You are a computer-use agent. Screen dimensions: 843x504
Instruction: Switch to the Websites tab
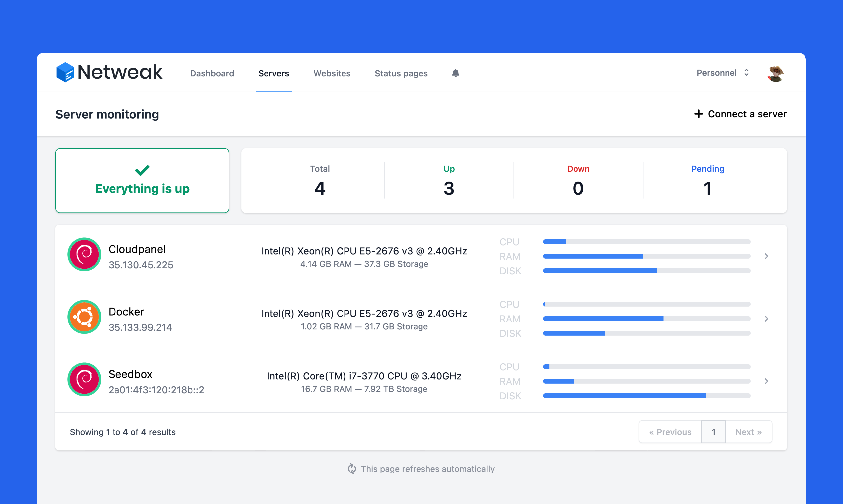[332, 73]
